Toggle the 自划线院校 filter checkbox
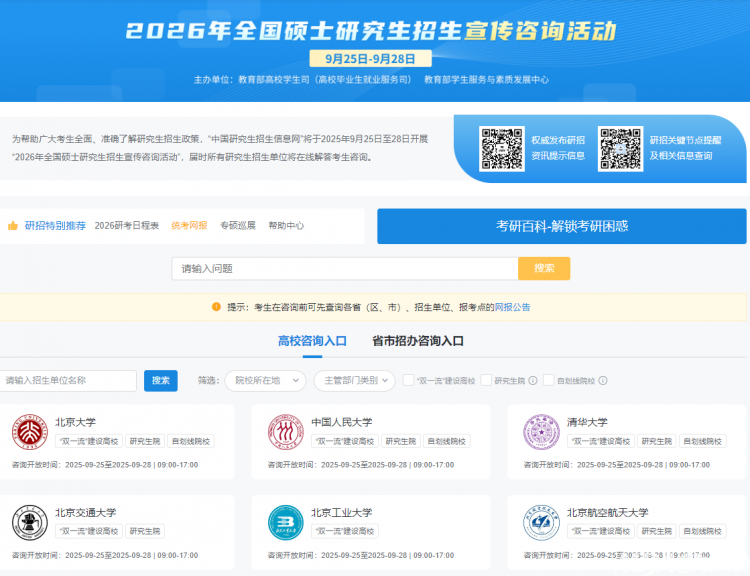Image resolution: width=750 pixels, height=576 pixels. click(x=548, y=380)
